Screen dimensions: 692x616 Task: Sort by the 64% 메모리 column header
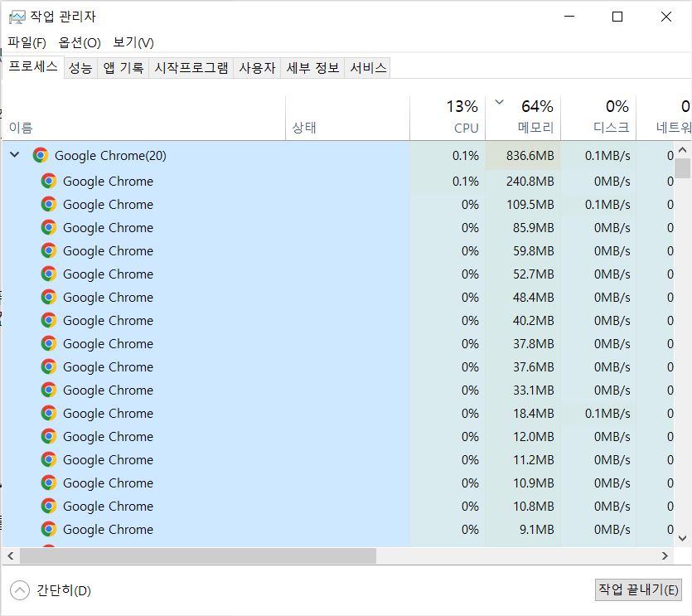click(523, 119)
